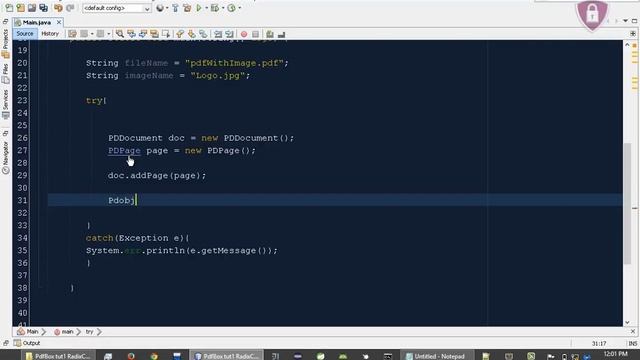Click Find Previous Occurrence icon

pyautogui.click(x=131, y=34)
